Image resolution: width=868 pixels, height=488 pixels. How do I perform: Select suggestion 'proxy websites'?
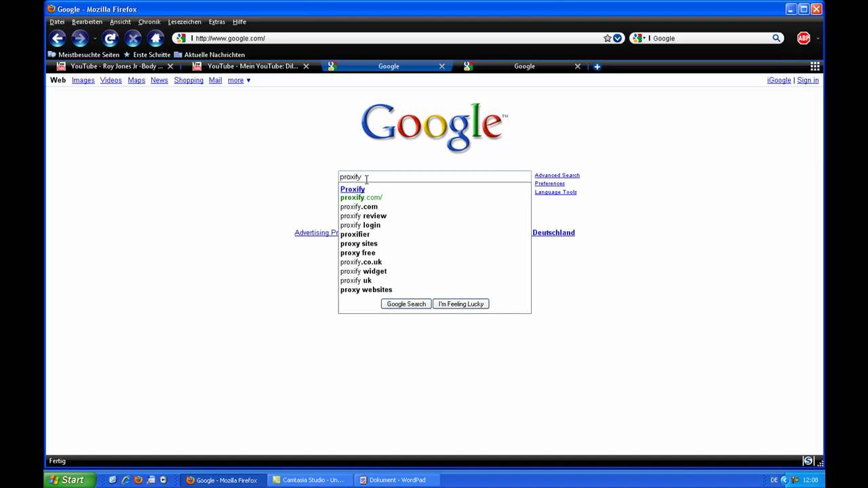(366, 289)
